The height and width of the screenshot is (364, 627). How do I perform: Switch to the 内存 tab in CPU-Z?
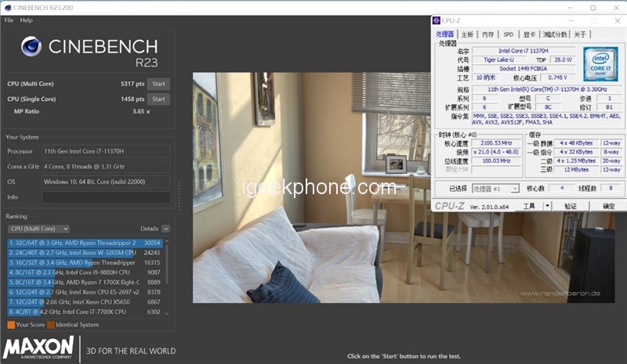pos(488,34)
